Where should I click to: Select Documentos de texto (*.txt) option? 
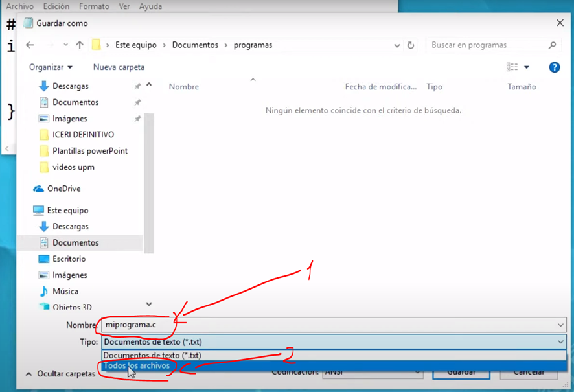pyautogui.click(x=152, y=355)
